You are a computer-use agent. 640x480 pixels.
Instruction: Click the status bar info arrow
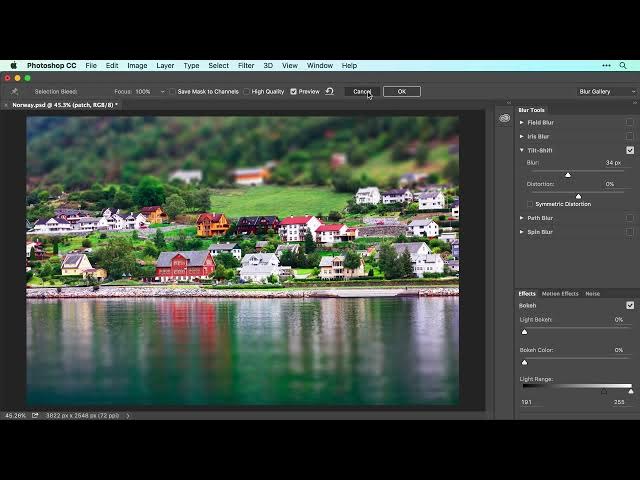[x=128, y=415]
